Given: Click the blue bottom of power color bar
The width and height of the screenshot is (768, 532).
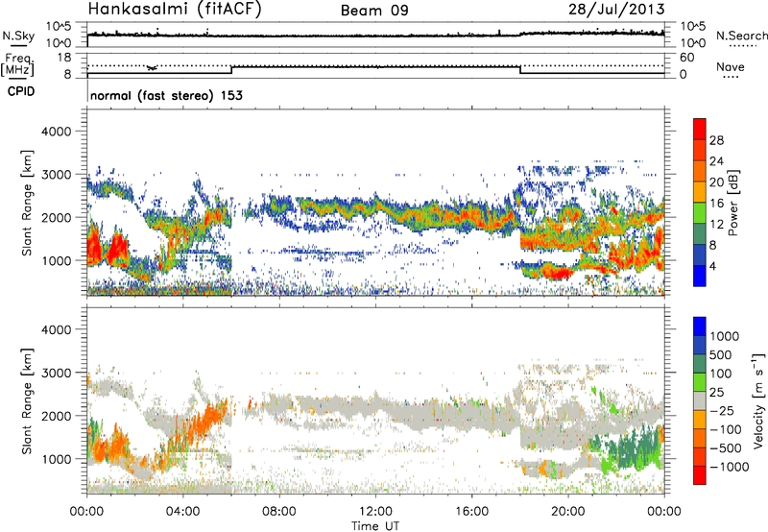Looking at the screenshot, I should 700,276.
